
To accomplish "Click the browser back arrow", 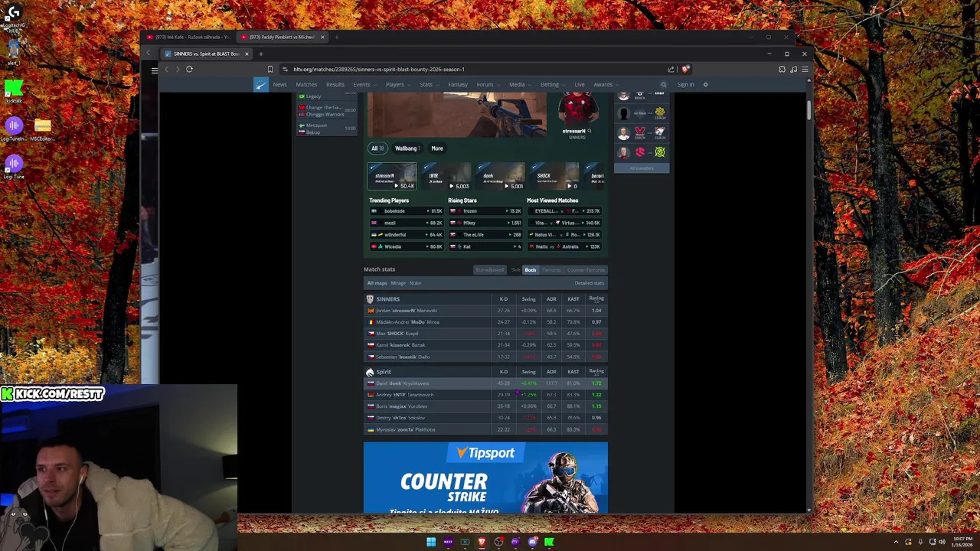I will coord(166,70).
